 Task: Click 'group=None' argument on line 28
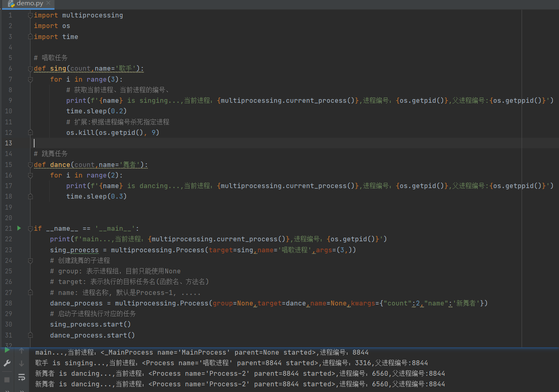[x=233, y=303]
